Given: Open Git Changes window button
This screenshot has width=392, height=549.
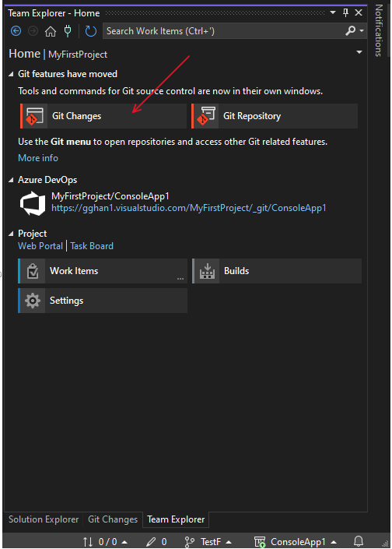Looking at the screenshot, I should tap(103, 116).
